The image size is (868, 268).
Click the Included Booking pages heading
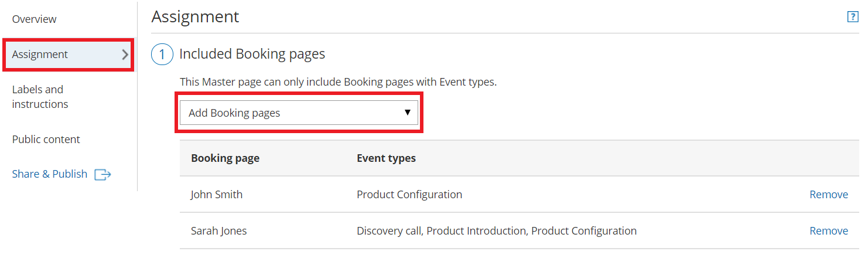(x=252, y=55)
